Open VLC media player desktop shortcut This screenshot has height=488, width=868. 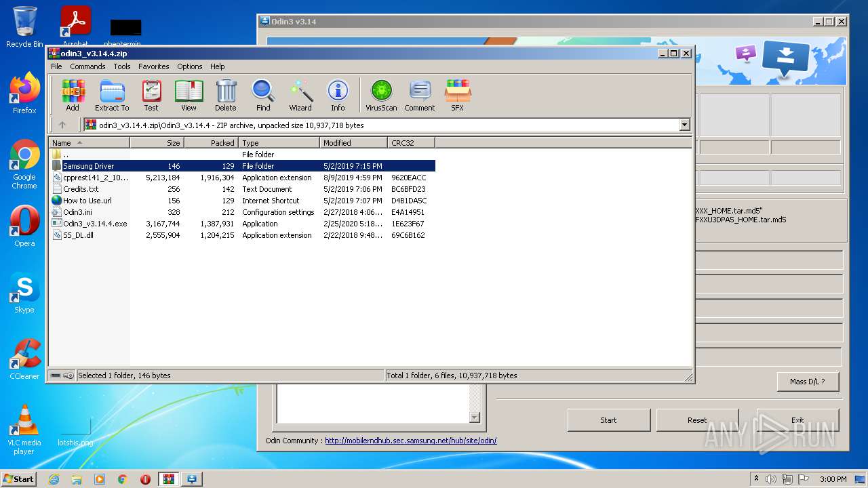tap(24, 430)
